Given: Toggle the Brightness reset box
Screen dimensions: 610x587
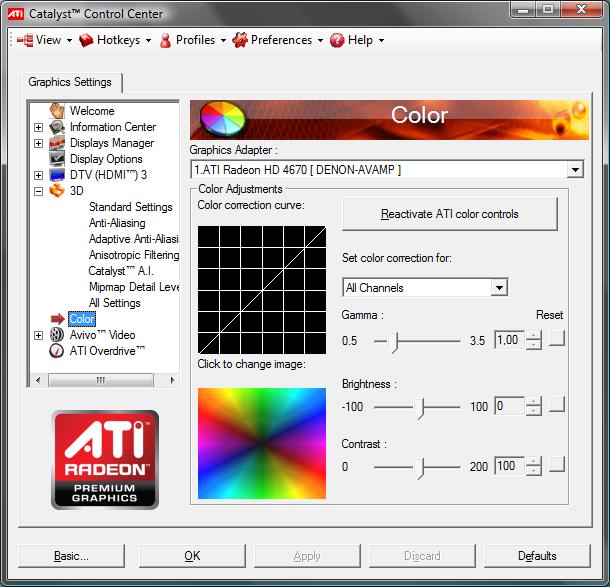Looking at the screenshot, I should pyautogui.click(x=557, y=405).
